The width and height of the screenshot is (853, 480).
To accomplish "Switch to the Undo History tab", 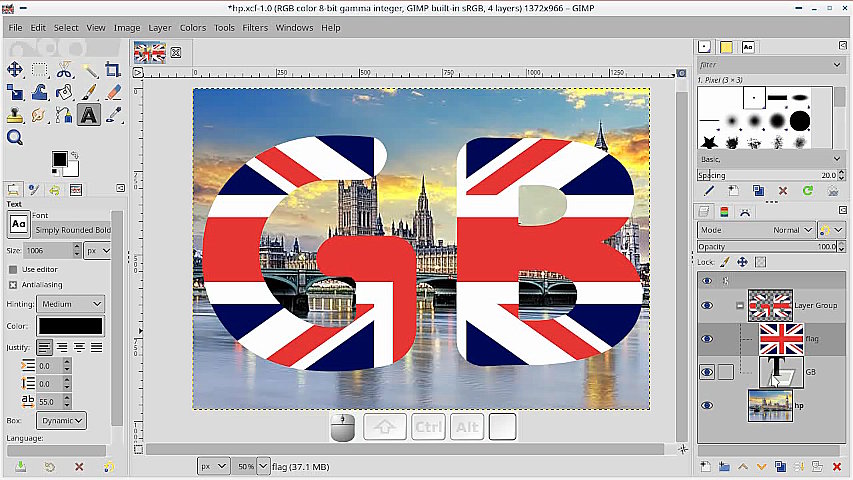I will point(54,189).
